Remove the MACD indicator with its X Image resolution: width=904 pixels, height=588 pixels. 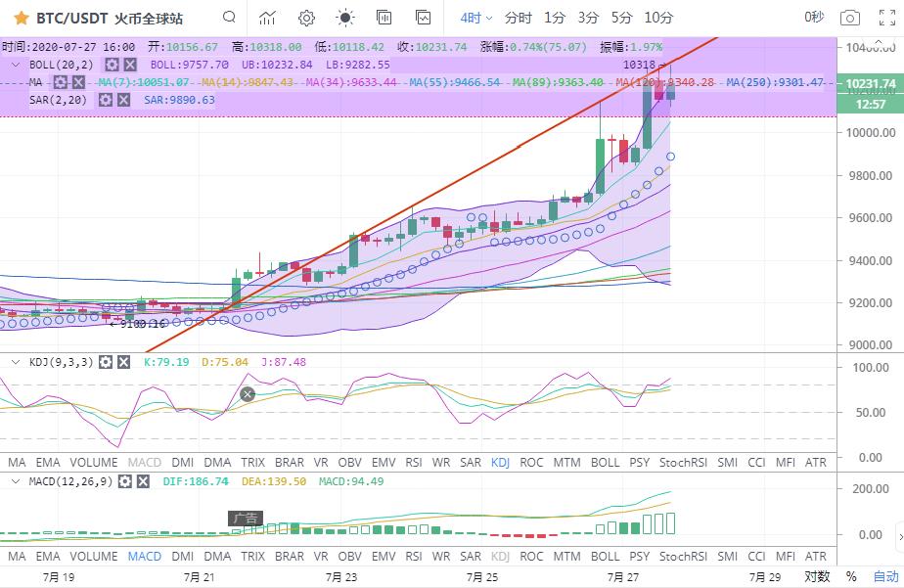pyautogui.click(x=141, y=481)
